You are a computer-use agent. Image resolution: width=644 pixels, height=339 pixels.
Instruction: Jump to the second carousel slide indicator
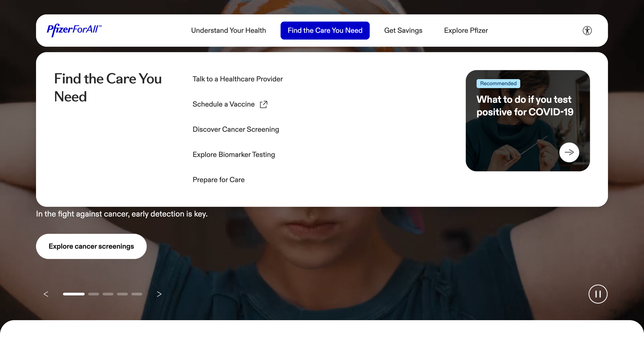coord(94,294)
